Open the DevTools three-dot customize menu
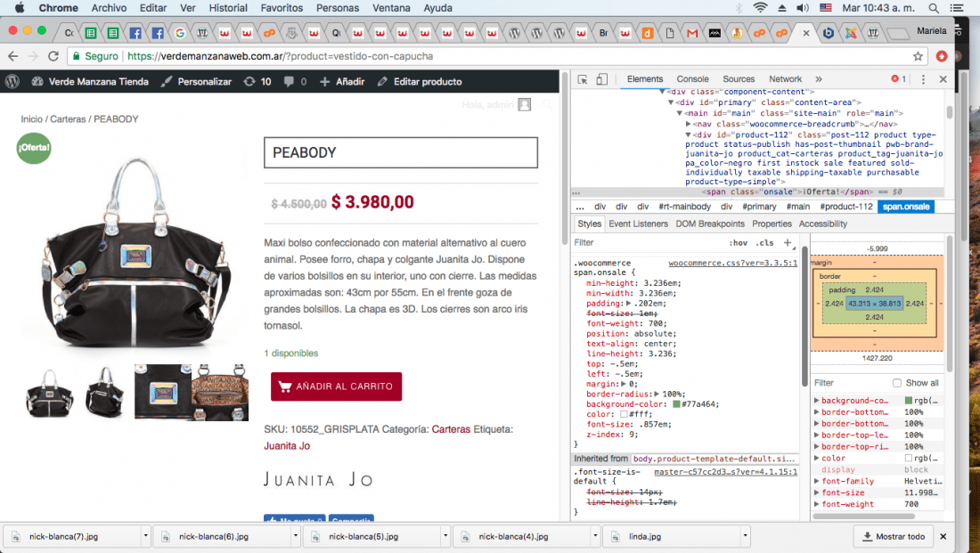This screenshot has width=980, height=553. point(923,79)
